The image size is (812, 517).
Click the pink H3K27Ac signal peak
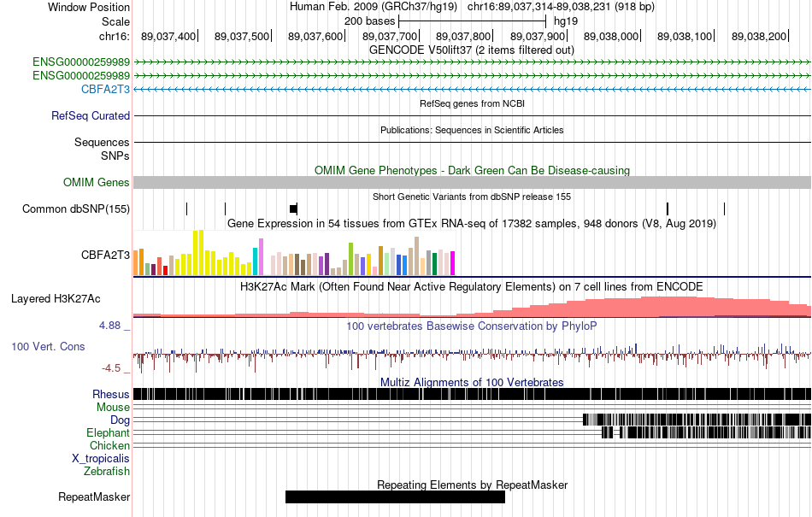(668, 307)
